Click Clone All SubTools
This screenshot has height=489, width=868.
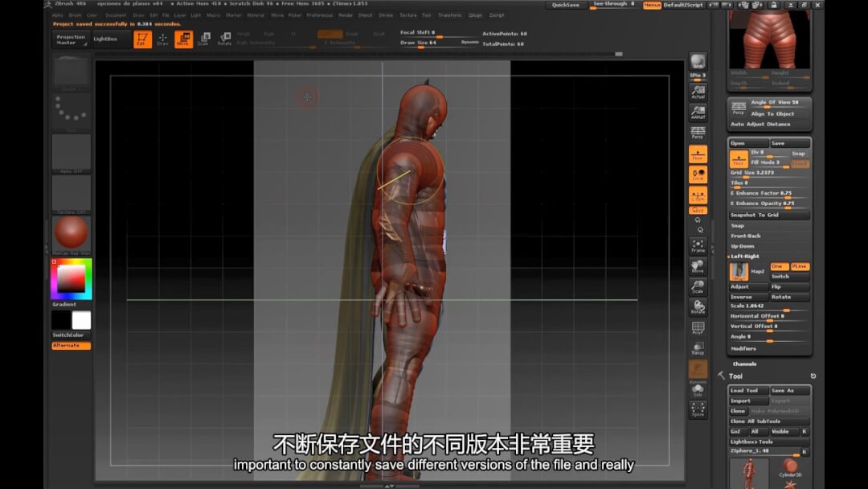coord(769,421)
